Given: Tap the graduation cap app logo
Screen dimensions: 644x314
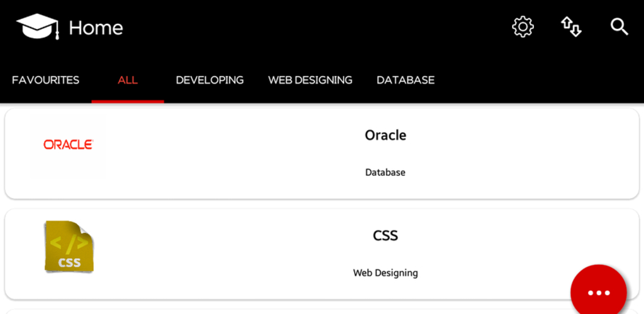Looking at the screenshot, I should (37, 26).
